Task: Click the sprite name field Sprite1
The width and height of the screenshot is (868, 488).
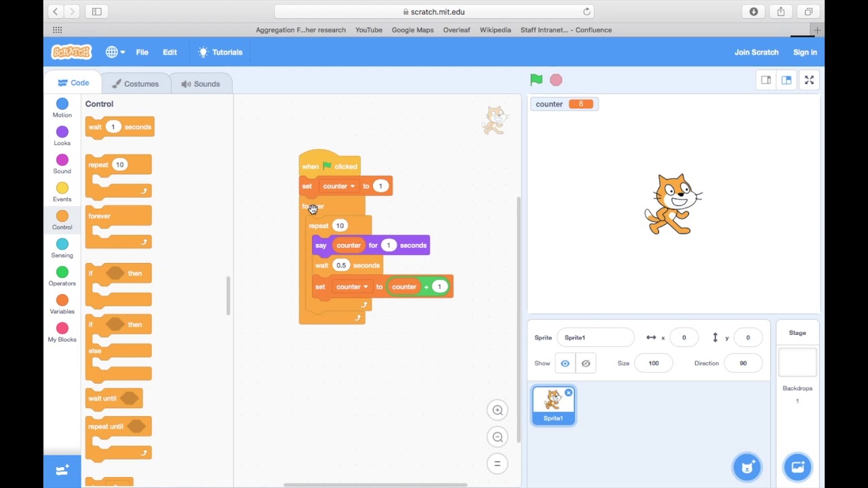Action: pos(595,338)
